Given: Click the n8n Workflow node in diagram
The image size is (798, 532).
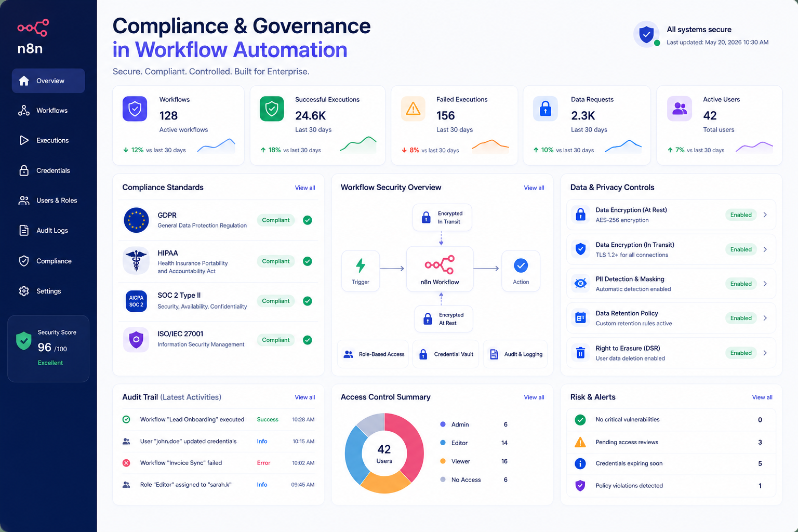Looking at the screenshot, I should pyautogui.click(x=440, y=268).
